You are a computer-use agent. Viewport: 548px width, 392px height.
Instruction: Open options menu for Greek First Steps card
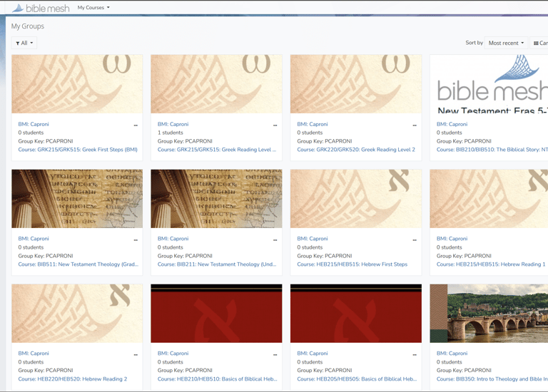pos(136,125)
